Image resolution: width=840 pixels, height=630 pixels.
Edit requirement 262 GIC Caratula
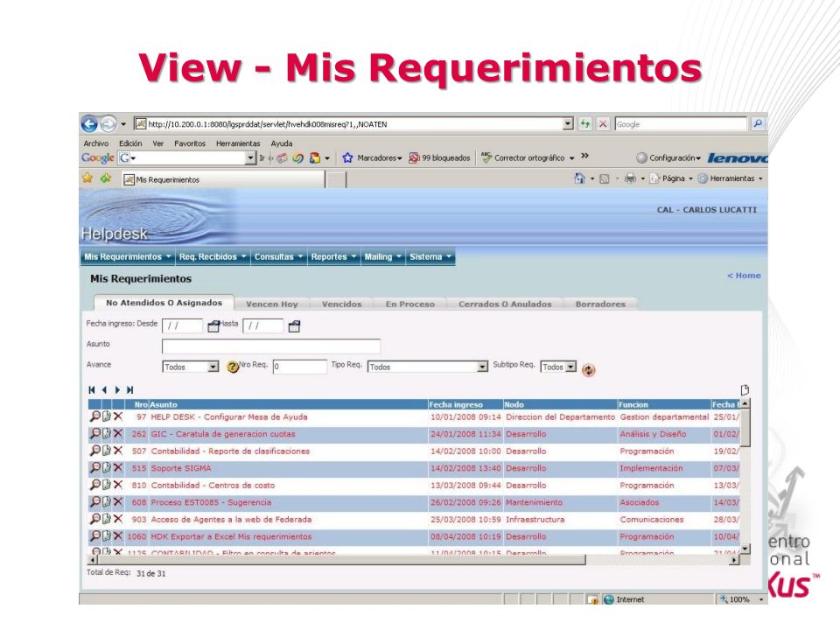point(107,433)
